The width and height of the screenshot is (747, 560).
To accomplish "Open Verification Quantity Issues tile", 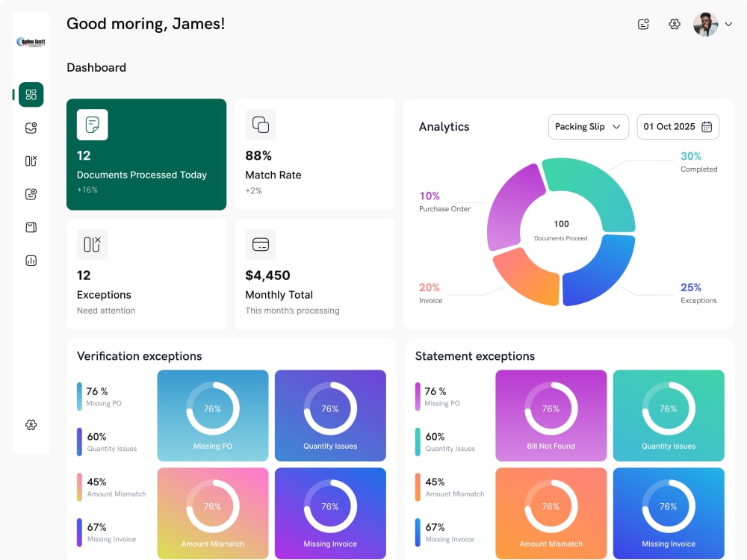I will 330,415.
